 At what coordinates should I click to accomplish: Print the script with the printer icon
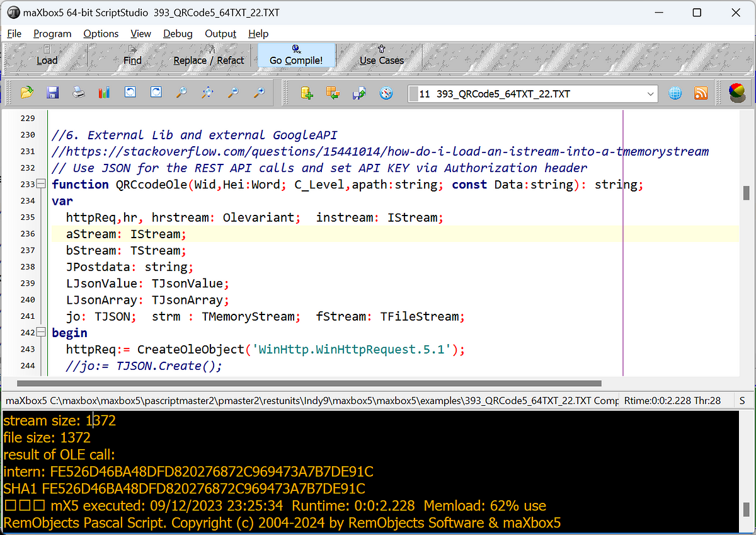(79, 93)
